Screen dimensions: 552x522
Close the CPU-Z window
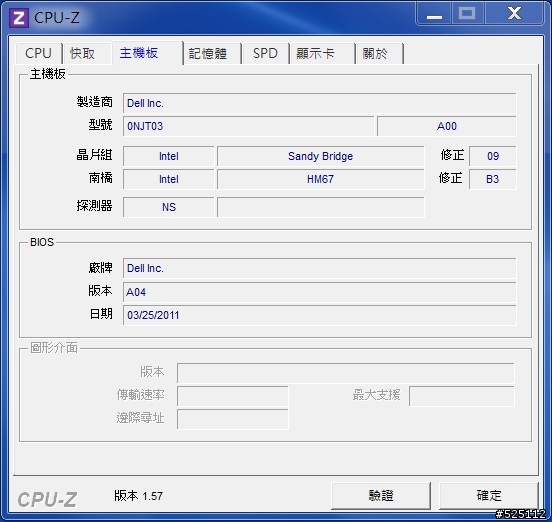[x=514, y=14]
